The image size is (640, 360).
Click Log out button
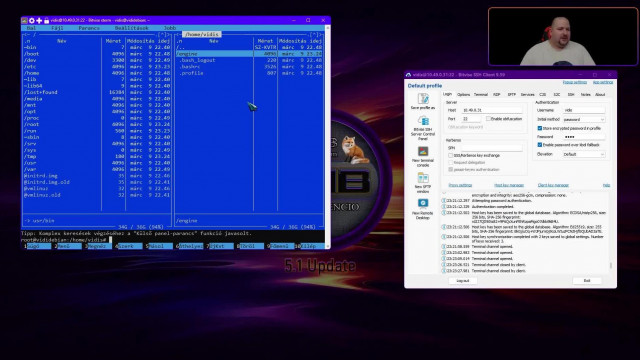(462, 281)
